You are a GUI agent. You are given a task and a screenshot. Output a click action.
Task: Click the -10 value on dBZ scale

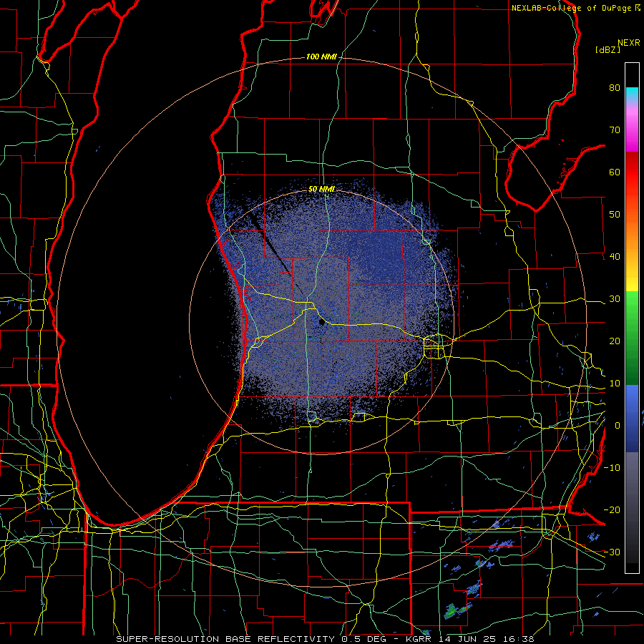[612, 468]
